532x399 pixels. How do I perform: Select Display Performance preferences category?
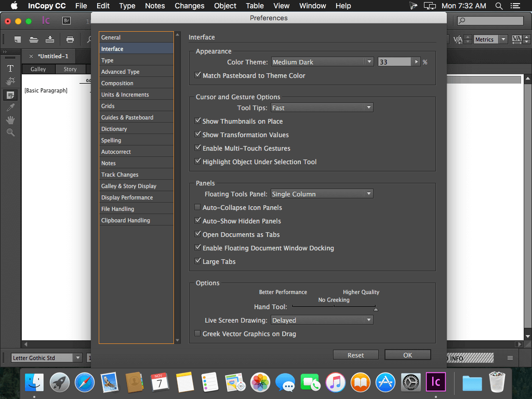(x=137, y=197)
